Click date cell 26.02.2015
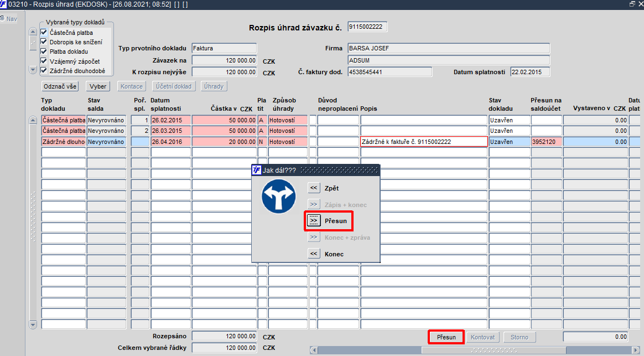The image size is (644, 356). [x=171, y=120]
